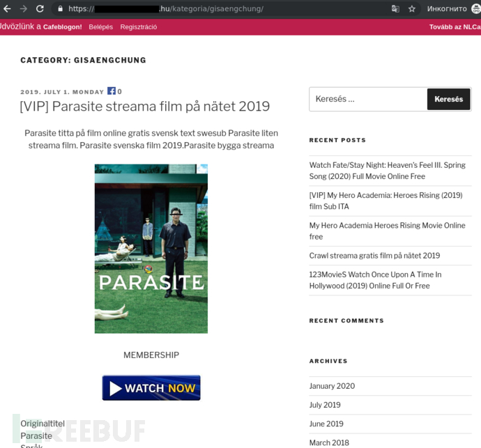
Task: Click the browser forward arrow
Action: pyautogui.click(x=23, y=8)
